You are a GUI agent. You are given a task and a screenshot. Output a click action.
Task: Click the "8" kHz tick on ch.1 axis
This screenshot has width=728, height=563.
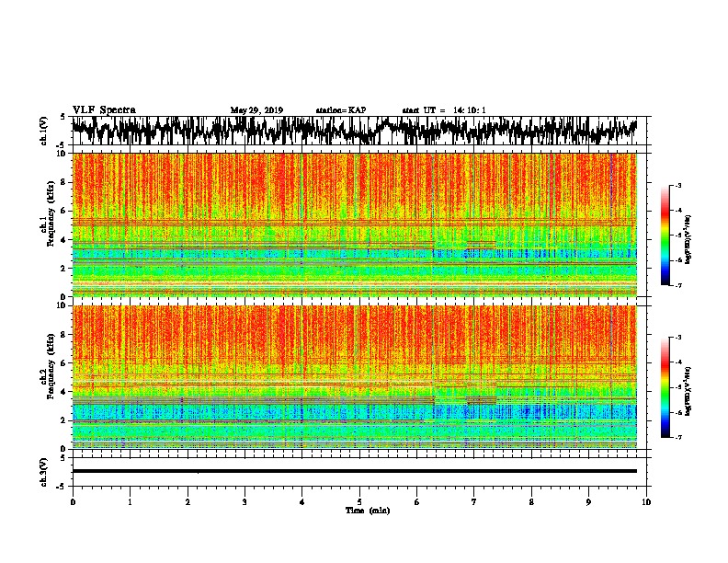click(63, 182)
